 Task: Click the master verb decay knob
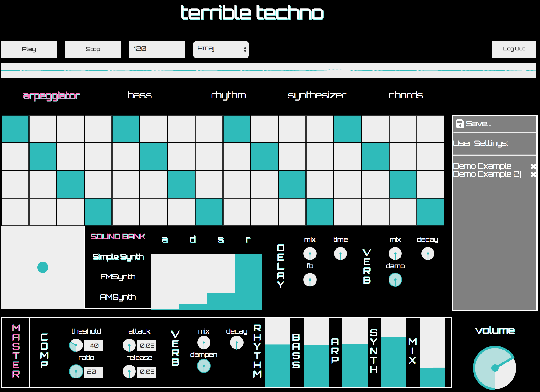(237, 342)
